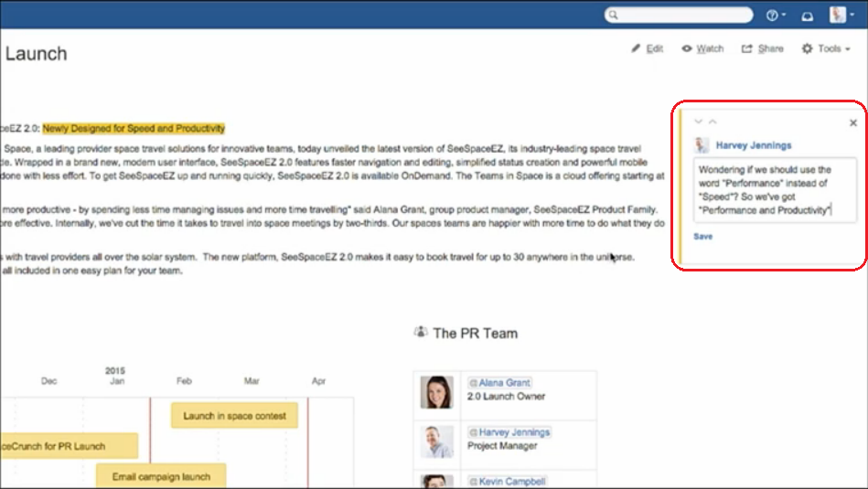This screenshot has width=868, height=489.
Task: Select Email campaign launch bar
Action: pos(161,476)
